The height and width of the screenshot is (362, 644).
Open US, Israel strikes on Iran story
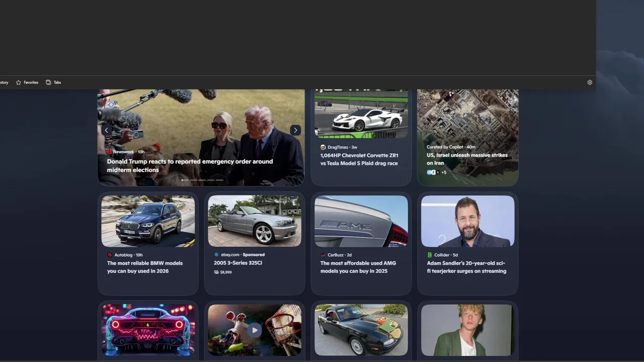pos(467,159)
